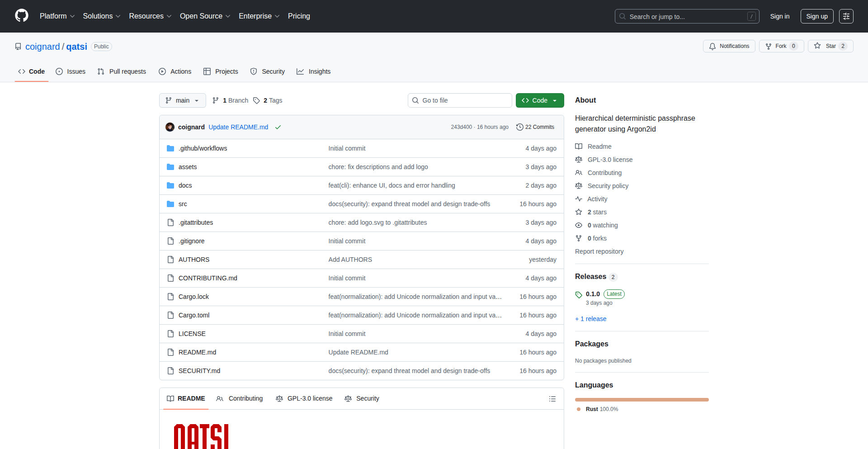Open the Update README.md commit link
Screen dimensions: 868x449
click(238, 127)
